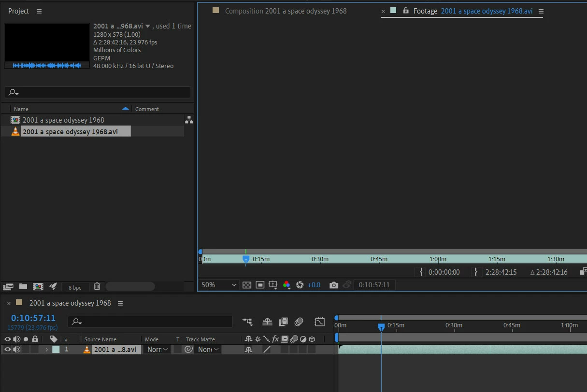The height and width of the screenshot is (392, 587).
Task: Select the 2001 a space odyssey 1968 composition item
Action: pos(63,120)
